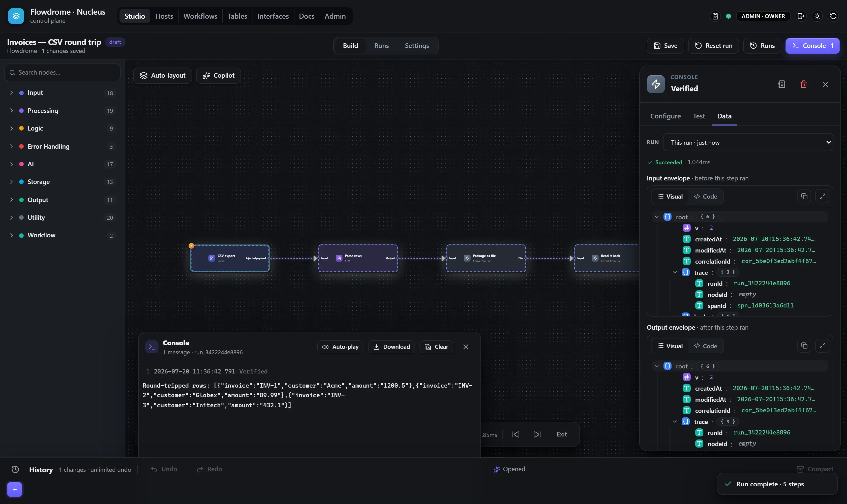Switch Input envelope to Visual view
847x504 pixels.
pyautogui.click(x=670, y=196)
